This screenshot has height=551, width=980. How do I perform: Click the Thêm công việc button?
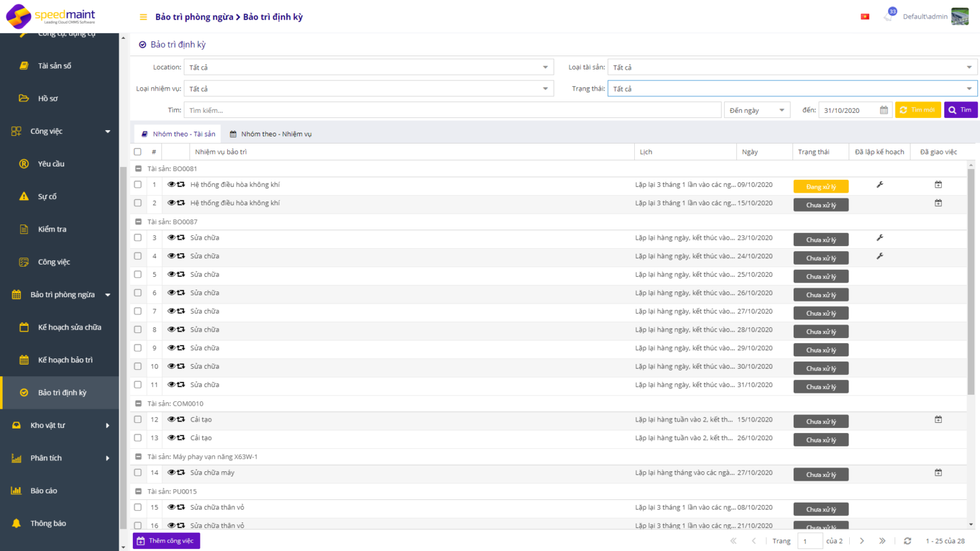(x=167, y=541)
